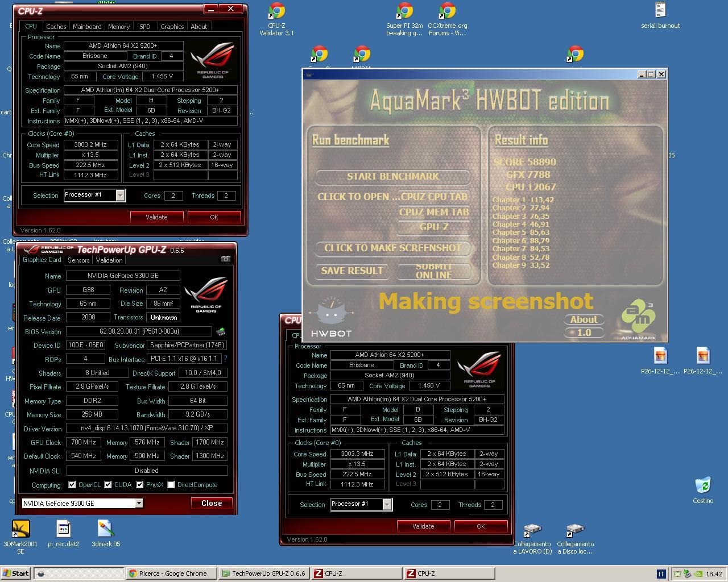Click About button in AquaMark

point(584,319)
